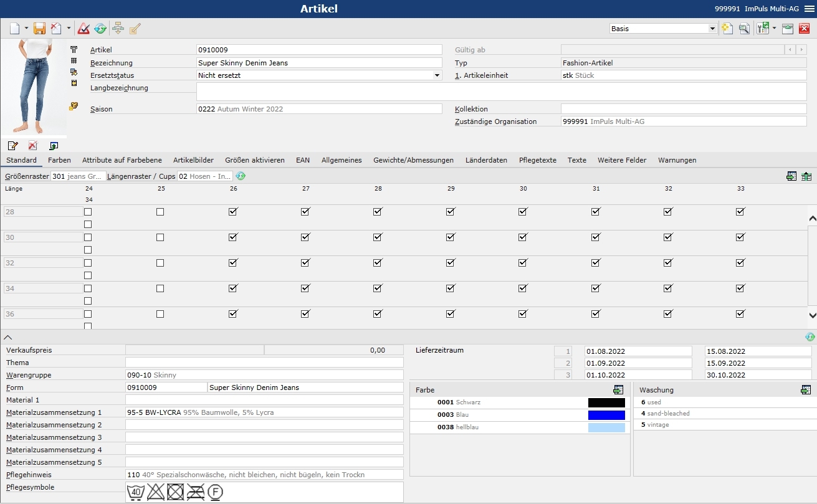Open the Basis view dropdown
This screenshot has width=817, height=504.
click(713, 29)
